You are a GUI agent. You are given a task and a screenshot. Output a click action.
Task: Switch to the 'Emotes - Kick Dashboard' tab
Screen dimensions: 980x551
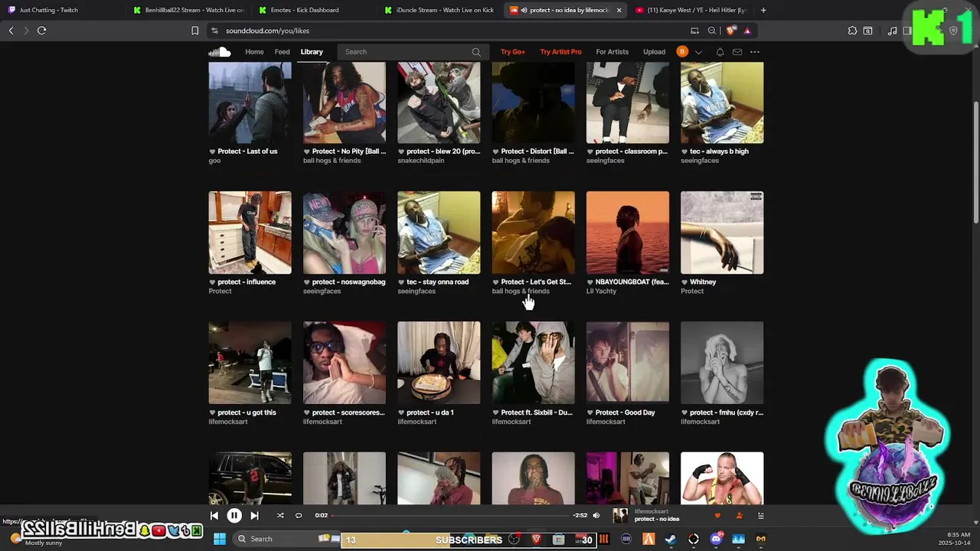[314, 10]
